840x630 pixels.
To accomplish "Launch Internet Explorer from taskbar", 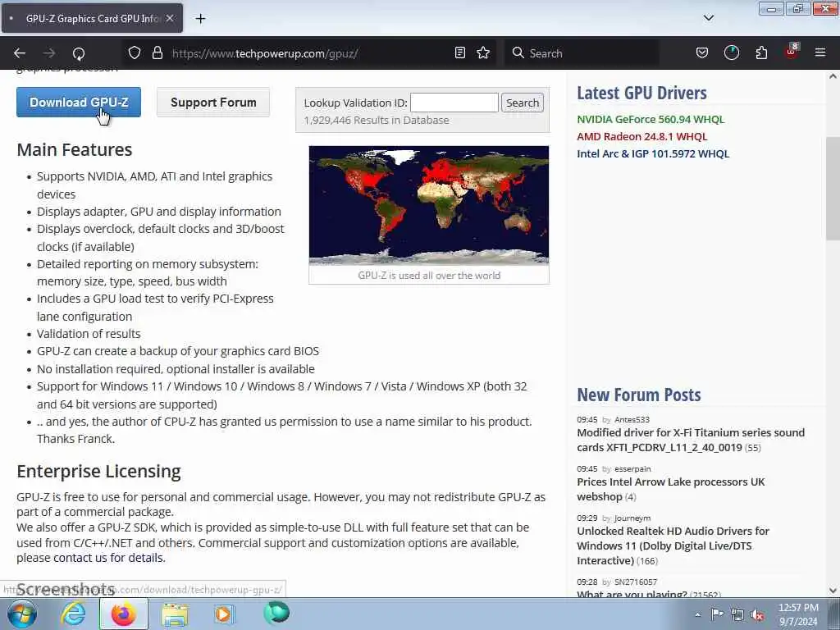I will click(73, 614).
